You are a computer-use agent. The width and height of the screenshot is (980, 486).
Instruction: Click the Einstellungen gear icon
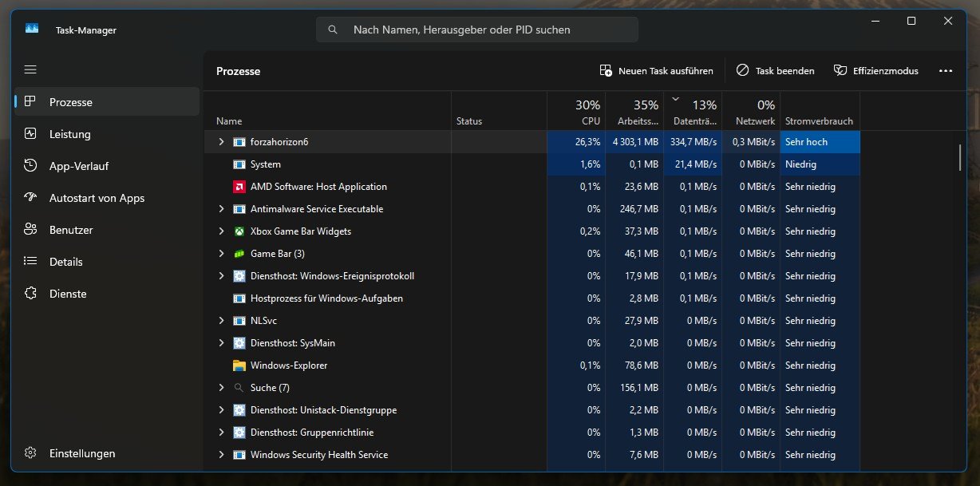30,453
